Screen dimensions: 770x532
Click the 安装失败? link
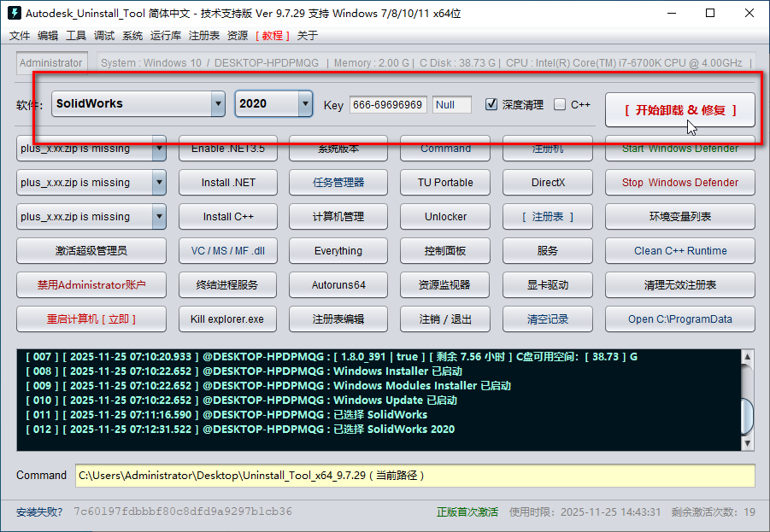39,512
